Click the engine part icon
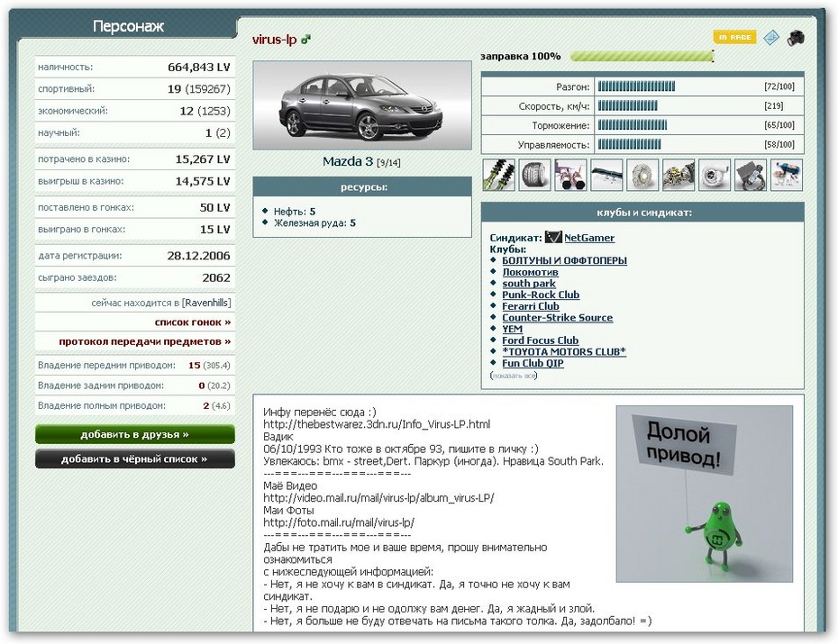Screen dimensions: 838x644 pyautogui.click(x=679, y=175)
